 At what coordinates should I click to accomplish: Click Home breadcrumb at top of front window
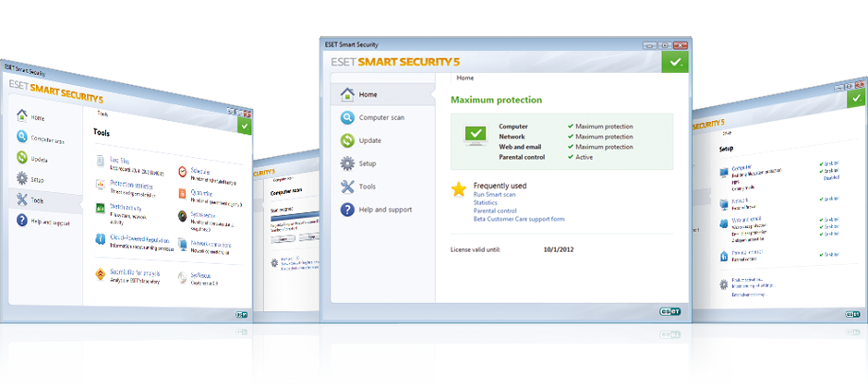[x=464, y=78]
